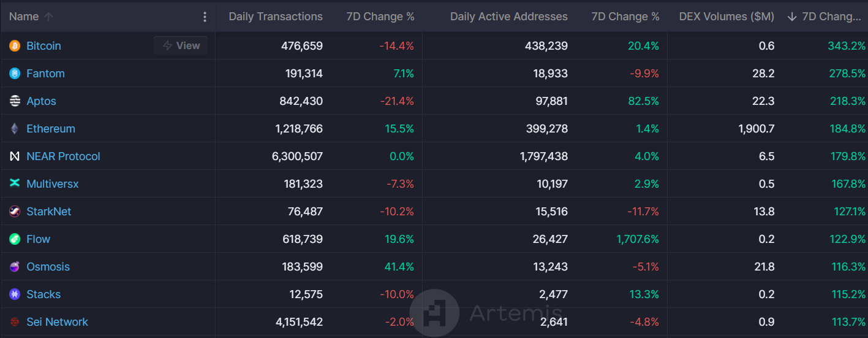
Task: Click the View button on Bitcoin row
Action: click(x=181, y=45)
